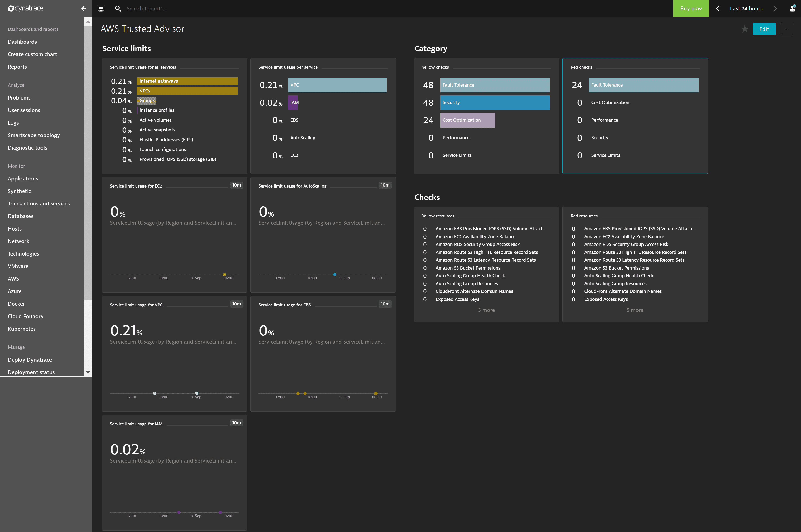Open Dashboards in the sidebar
The height and width of the screenshot is (532, 801).
pyautogui.click(x=22, y=42)
